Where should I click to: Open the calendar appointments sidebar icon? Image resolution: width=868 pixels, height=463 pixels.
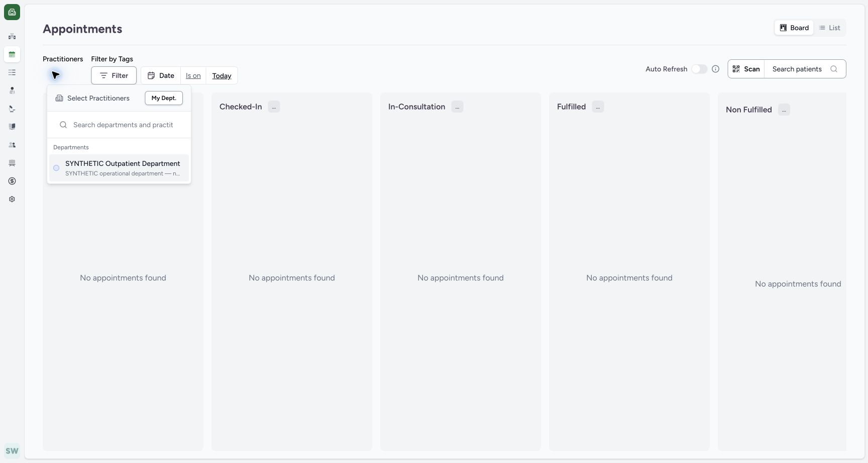pos(12,54)
